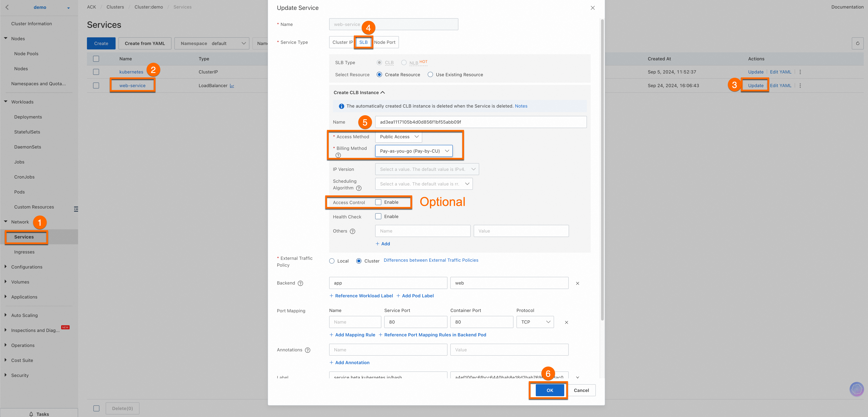The image size is (868, 417).
Task: Enable Access Control checkbox
Action: [x=378, y=202]
